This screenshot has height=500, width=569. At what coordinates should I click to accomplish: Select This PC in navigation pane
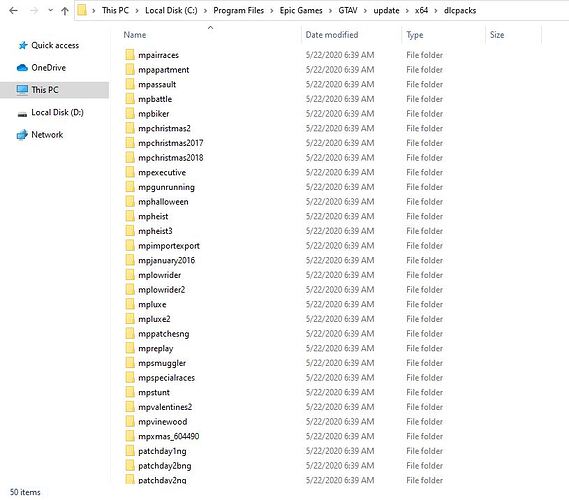(x=54, y=90)
